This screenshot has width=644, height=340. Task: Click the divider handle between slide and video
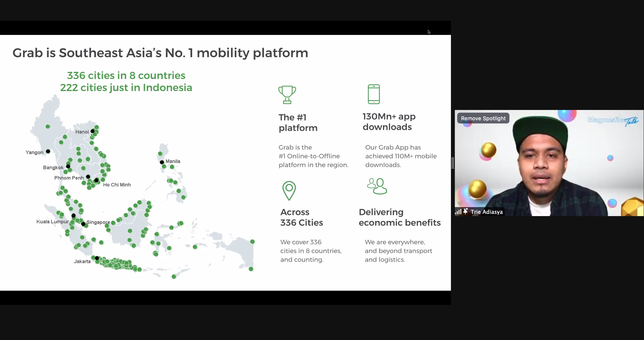point(453,163)
